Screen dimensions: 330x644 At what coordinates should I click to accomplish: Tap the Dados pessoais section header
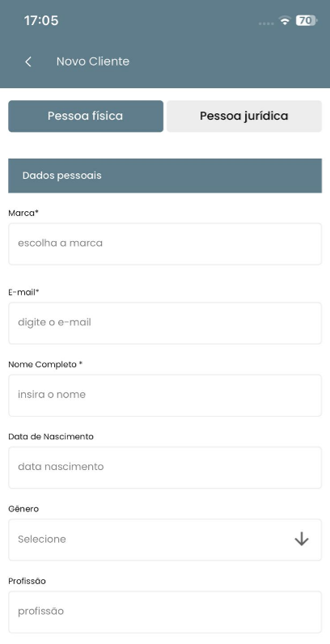[165, 176]
